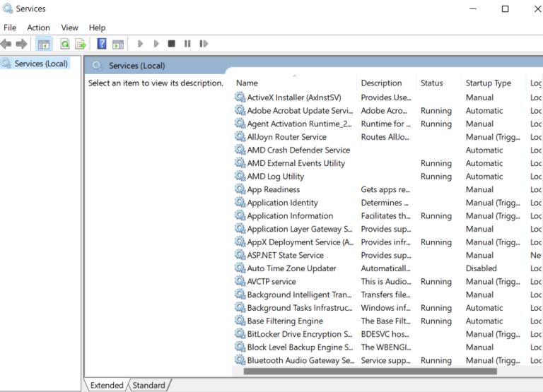Click gear icon beside ActiveX Installer
Viewport: 543px width, 392px height.
[240, 97]
